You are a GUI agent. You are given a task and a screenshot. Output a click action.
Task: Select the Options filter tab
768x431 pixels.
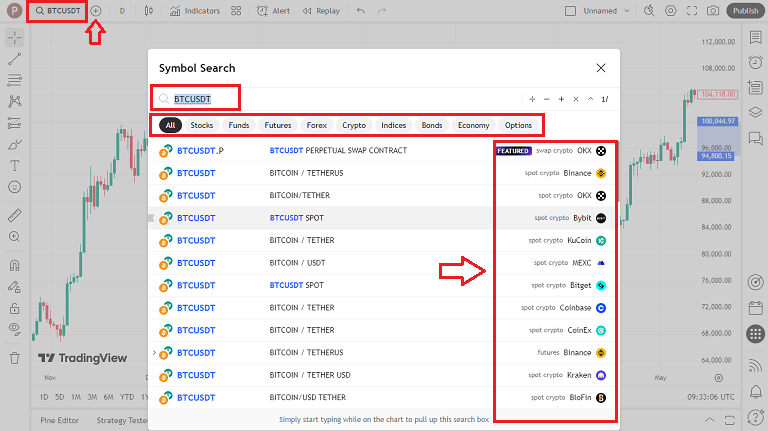pyautogui.click(x=518, y=125)
